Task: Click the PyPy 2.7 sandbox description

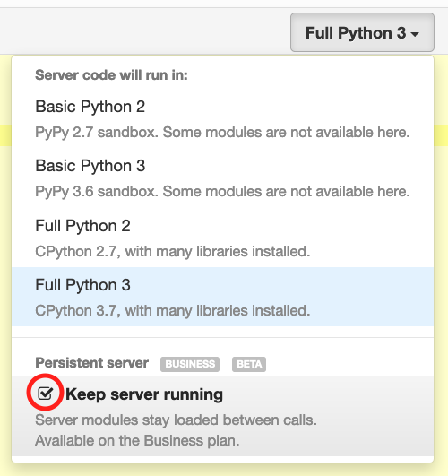Action: tap(222, 133)
